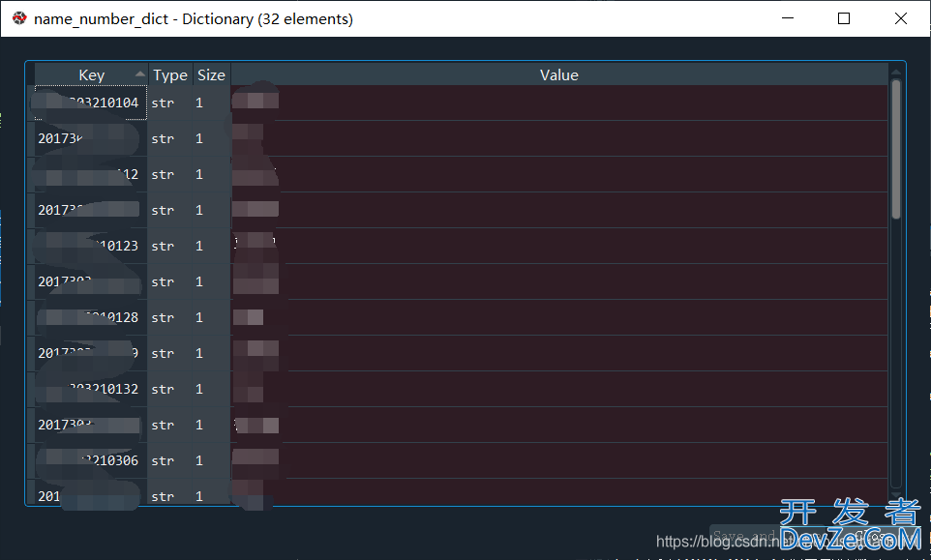Select the key cell ending in 10123
Viewport: 931px width, 560px height.
pyautogui.click(x=91, y=246)
